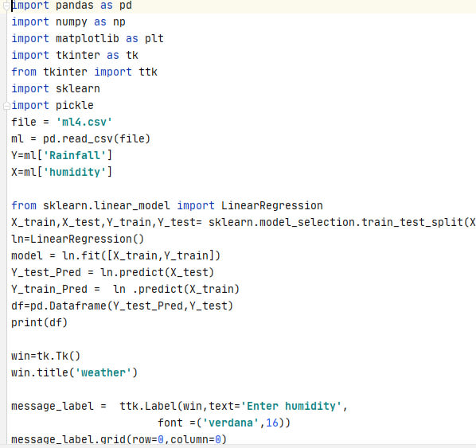The image size is (476, 448).
Task: Click the 'Enter humidity' string
Action: (291, 406)
